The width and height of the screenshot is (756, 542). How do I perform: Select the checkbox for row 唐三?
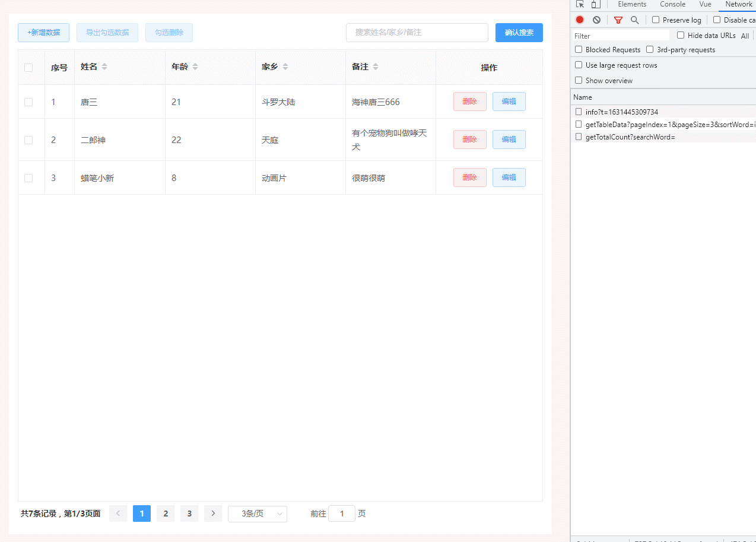(28, 102)
